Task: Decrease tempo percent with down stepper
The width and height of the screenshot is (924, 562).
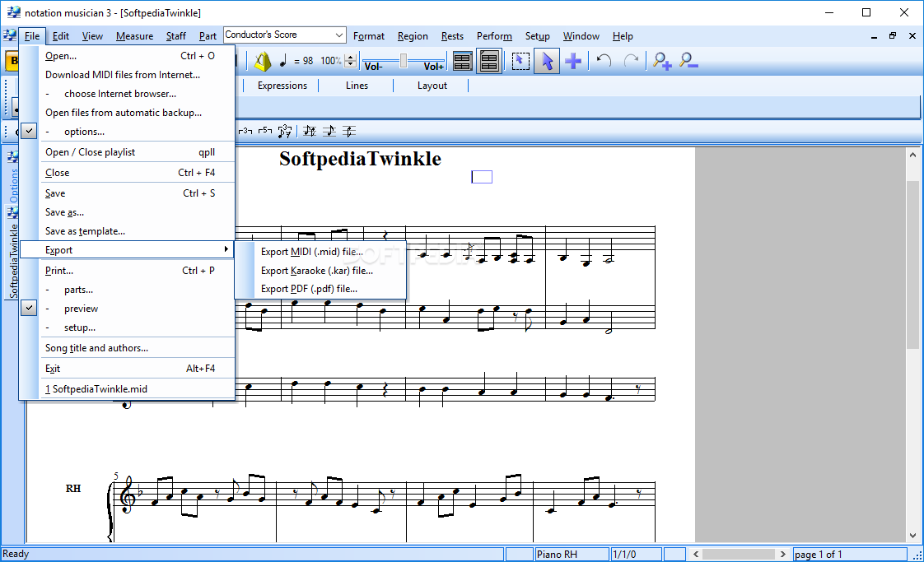Action: [x=351, y=65]
